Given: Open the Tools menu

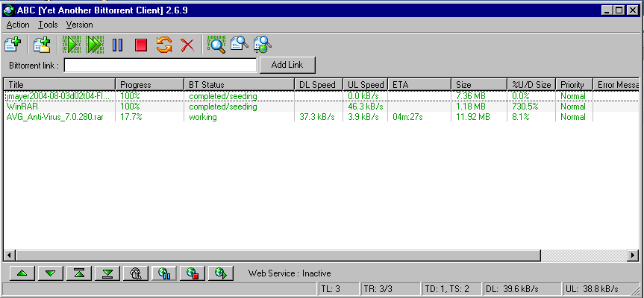Looking at the screenshot, I should pyautogui.click(x=48, y=25).
